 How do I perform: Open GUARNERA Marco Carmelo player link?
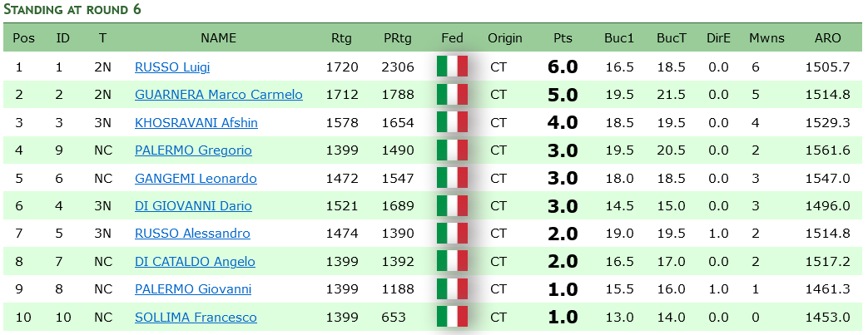click(219, 95)
